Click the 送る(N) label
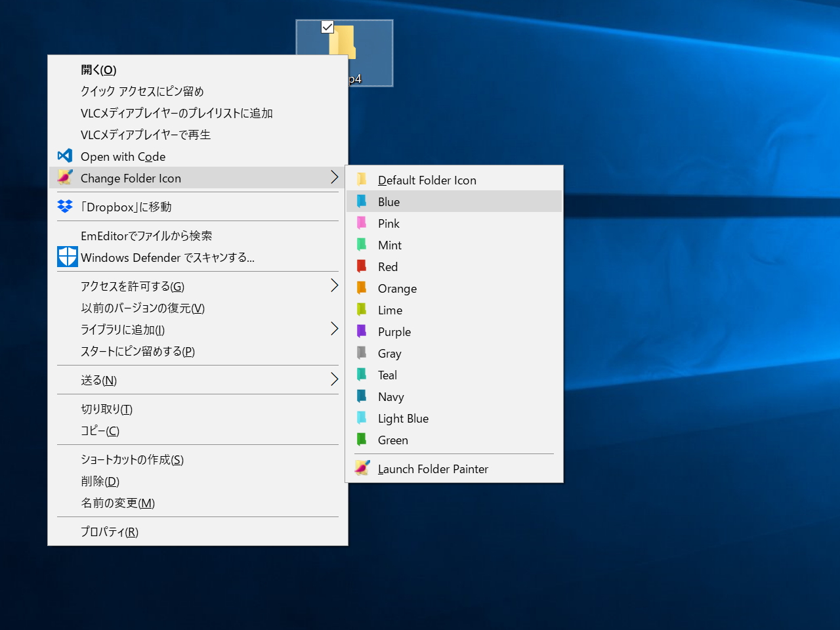The height and width of the screenshot is (630, 840). click(98, 380)
